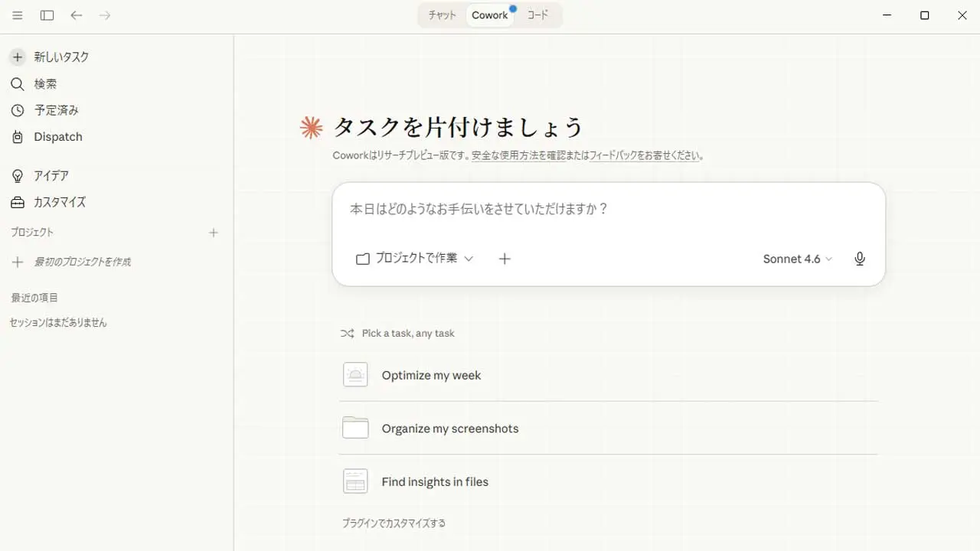
Task: Add project with プロジェクト plus icon
Action: (x=214, y=233)
